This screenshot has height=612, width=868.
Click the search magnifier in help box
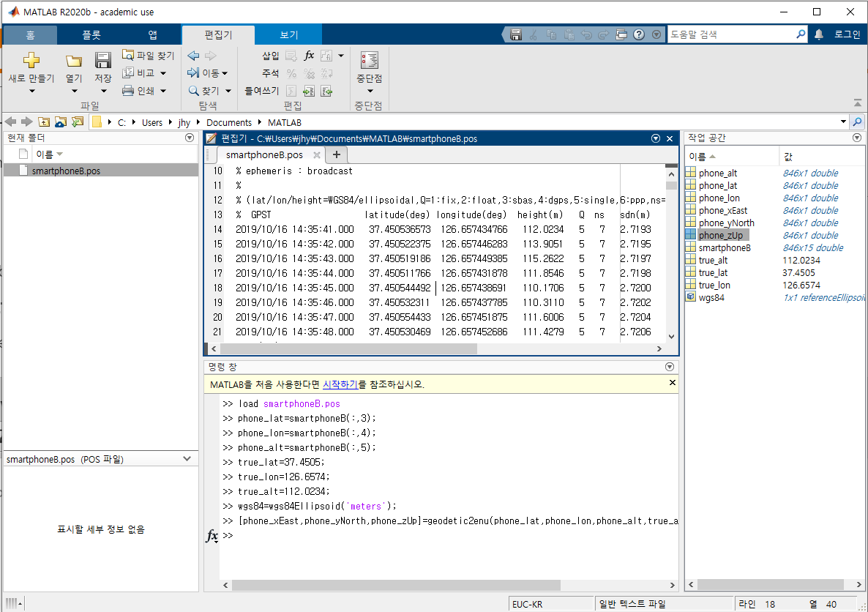click(801, 34)
